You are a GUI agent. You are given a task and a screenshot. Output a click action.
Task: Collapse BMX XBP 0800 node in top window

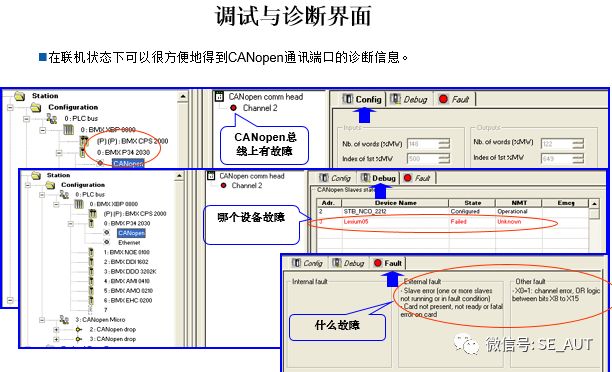[43, 130]
